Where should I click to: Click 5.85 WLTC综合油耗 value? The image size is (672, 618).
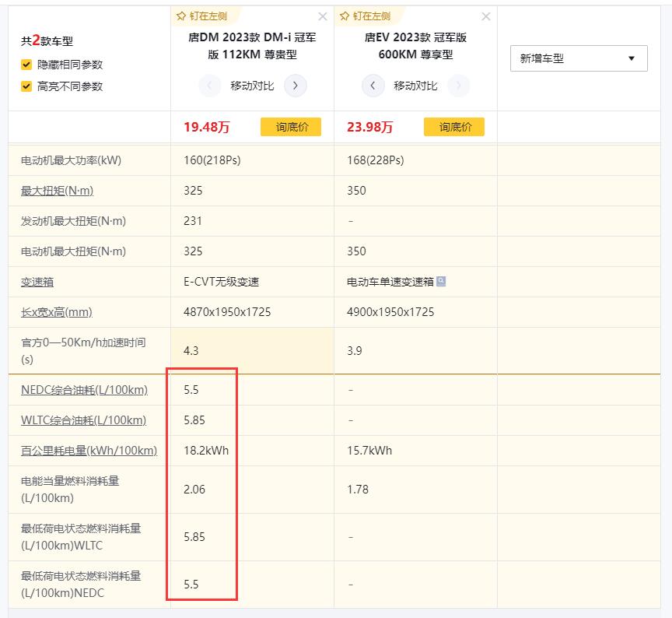[194, 420]
